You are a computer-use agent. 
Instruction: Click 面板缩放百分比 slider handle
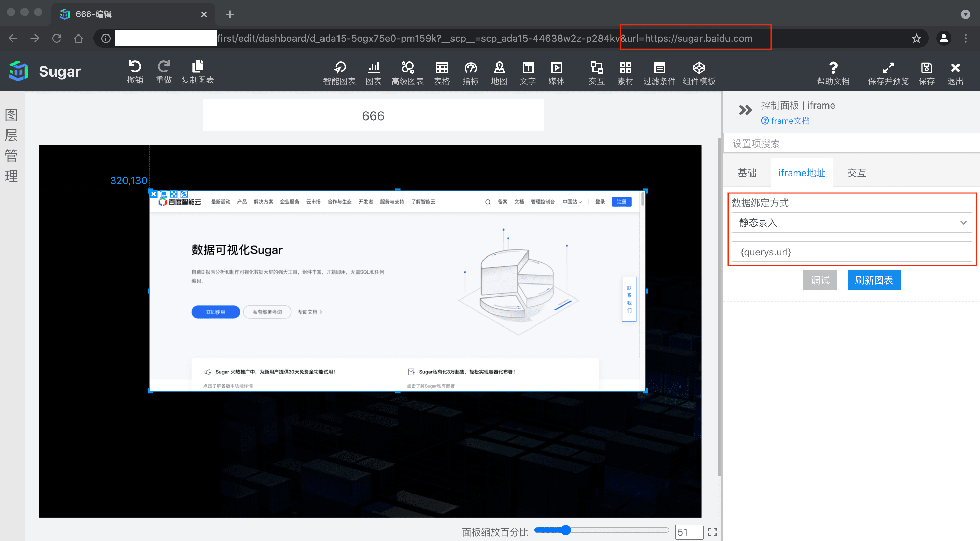pos(566,530)
